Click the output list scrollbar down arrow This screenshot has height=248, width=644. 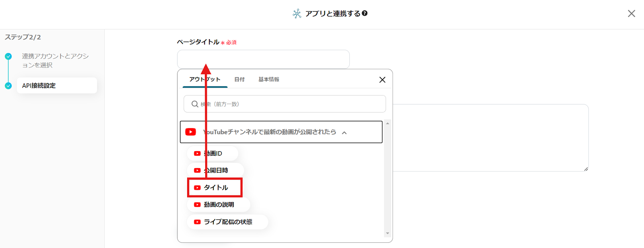pos(388,233)
